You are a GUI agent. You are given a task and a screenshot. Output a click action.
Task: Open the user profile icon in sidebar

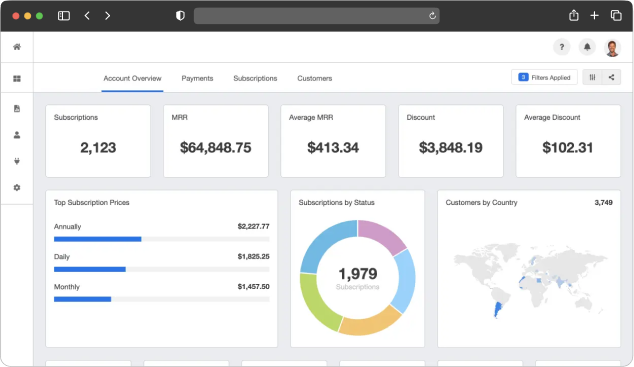tap(17, 135)
